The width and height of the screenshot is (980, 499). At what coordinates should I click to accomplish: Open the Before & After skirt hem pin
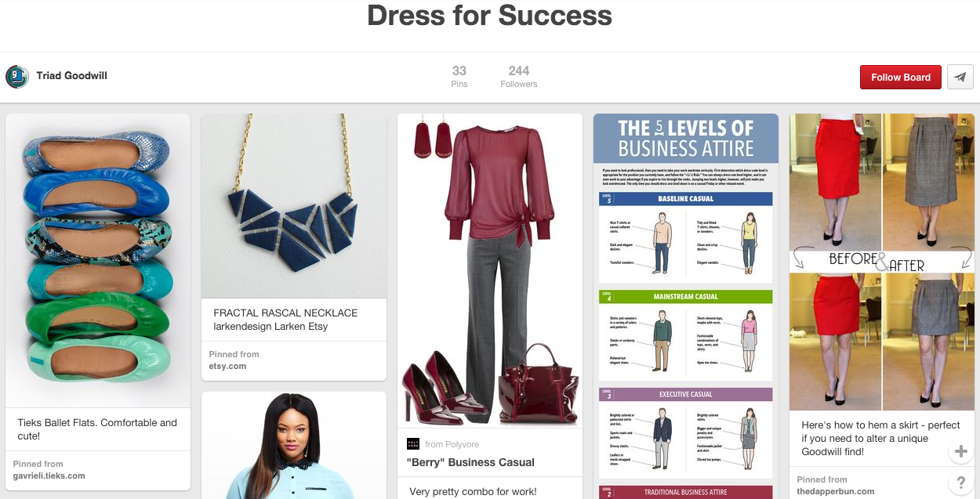pos(882,262)
